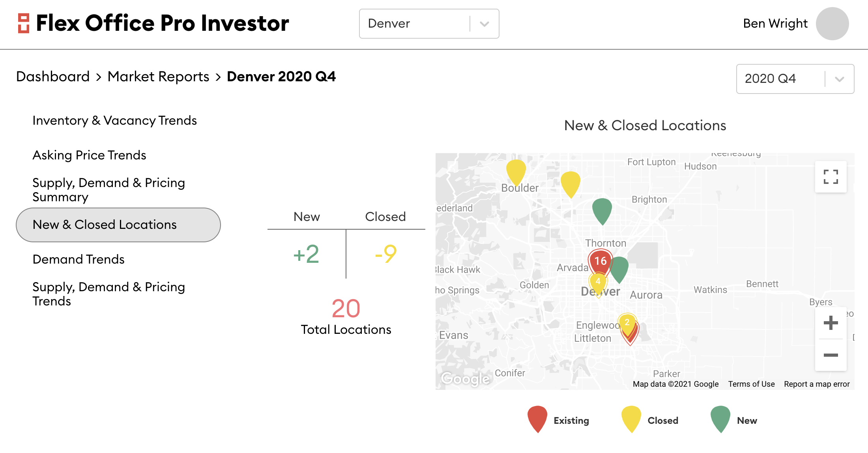Viewport: 868px width, 453px height.
Task: Zoom out the map with minus button
Action: click(x=831, y=355)
